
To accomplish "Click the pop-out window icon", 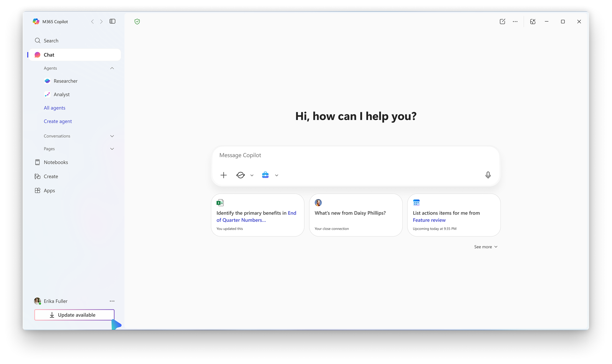I will point(533,22).
